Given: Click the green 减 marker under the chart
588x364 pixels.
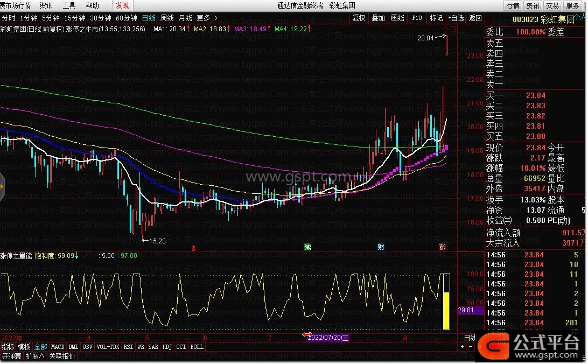Looking at the screenshot, I should click(x=307, y=247).
